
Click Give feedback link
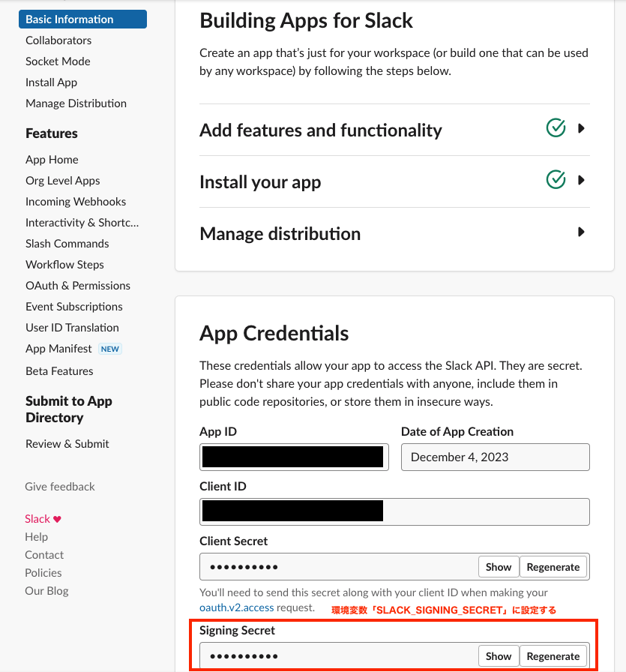point(59,487)
